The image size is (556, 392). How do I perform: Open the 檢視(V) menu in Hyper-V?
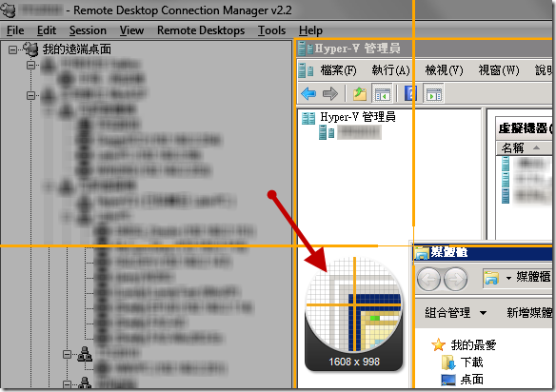tap(444, 70)
